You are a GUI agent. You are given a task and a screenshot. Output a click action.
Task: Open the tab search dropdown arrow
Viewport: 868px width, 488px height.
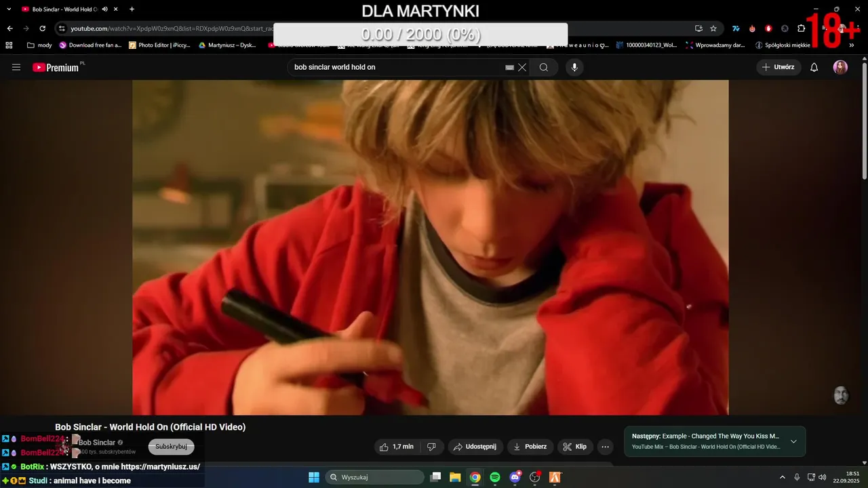click(9, 9)
